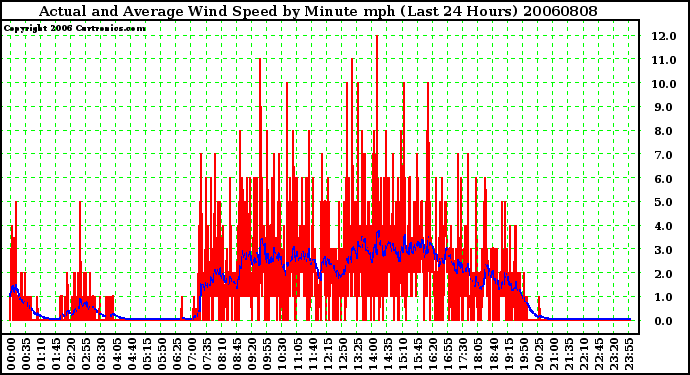Click the 18:05 time axis label
The height and width of the screenshot is (375, 690).
pyautogui.click(x=478, y=354)
